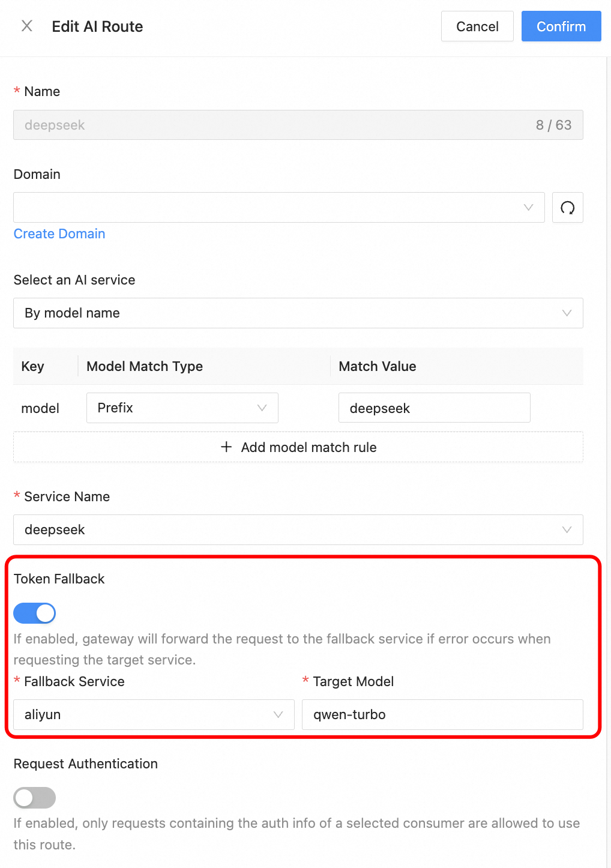Click Add model match rule
Screen dimensions: 611x868
pyautogui.click(x=309, y=447)
